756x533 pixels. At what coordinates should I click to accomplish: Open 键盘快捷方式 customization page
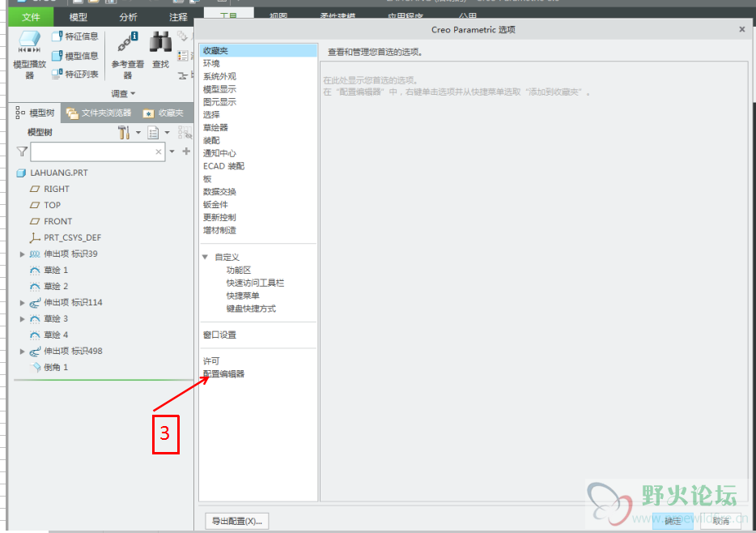click(x=251, y=309)
